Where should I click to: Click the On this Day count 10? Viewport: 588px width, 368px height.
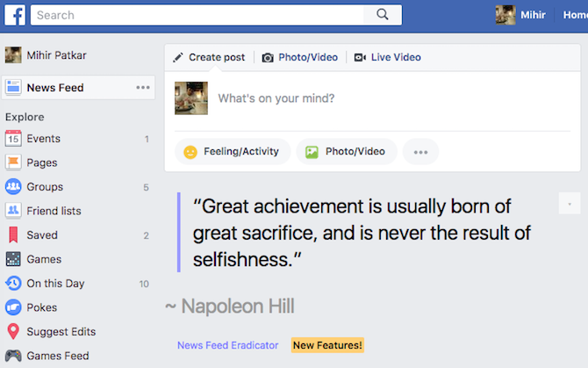[x=145, y=284]
